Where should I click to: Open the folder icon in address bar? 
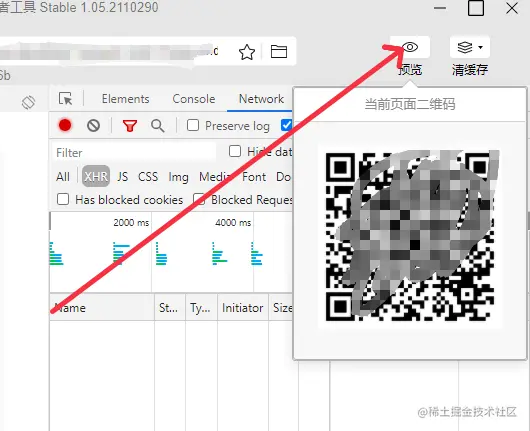(x=279, y=51)
